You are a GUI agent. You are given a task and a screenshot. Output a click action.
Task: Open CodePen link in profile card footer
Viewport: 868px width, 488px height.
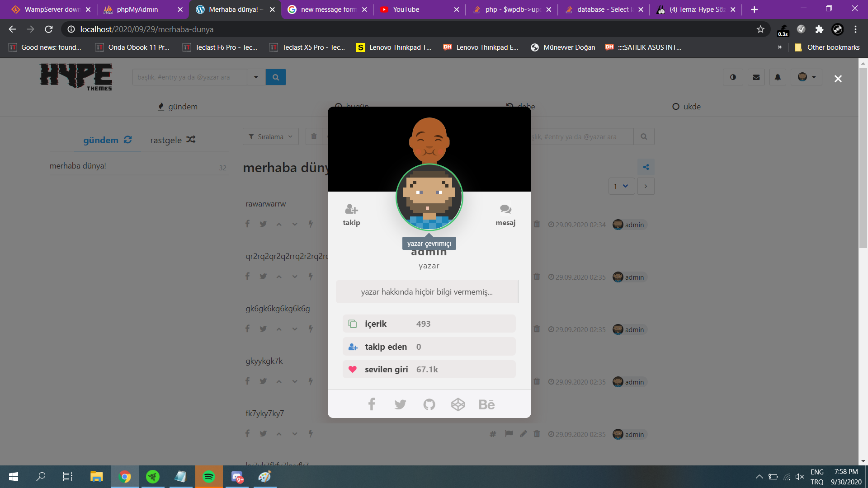click(x=458, y=404)
